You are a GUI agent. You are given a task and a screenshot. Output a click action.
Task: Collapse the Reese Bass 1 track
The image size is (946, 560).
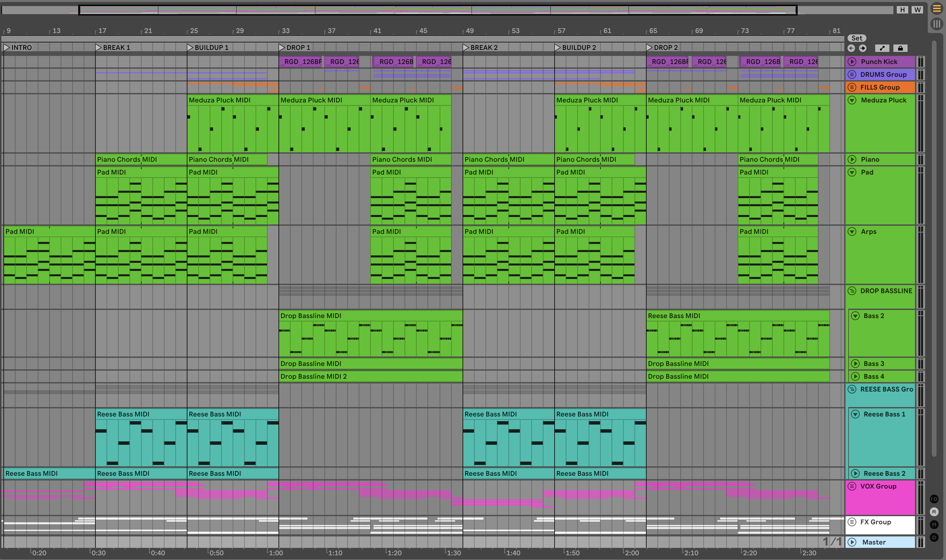coord(855,414)
